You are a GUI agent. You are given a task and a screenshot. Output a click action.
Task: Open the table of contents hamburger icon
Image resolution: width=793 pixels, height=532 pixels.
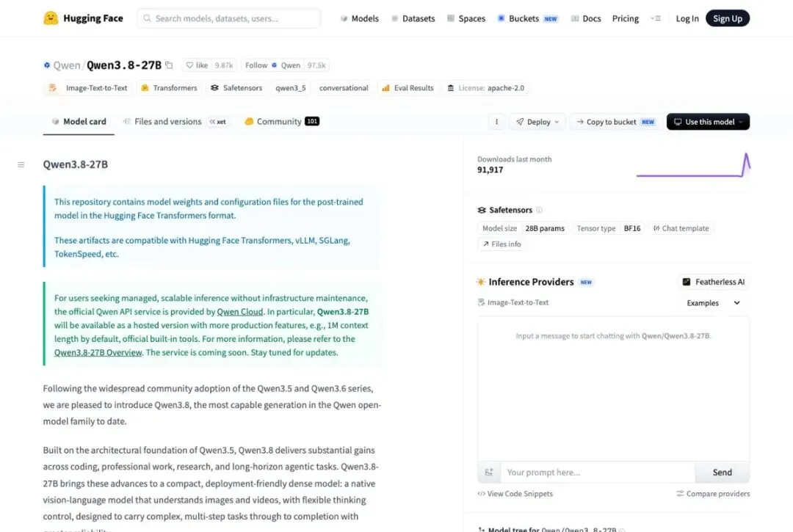(21, 164)
